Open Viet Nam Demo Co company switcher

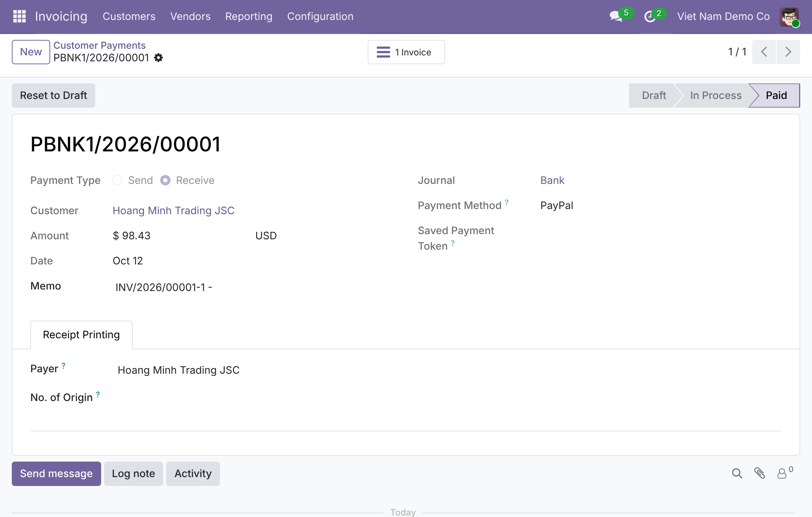[723, 16]
